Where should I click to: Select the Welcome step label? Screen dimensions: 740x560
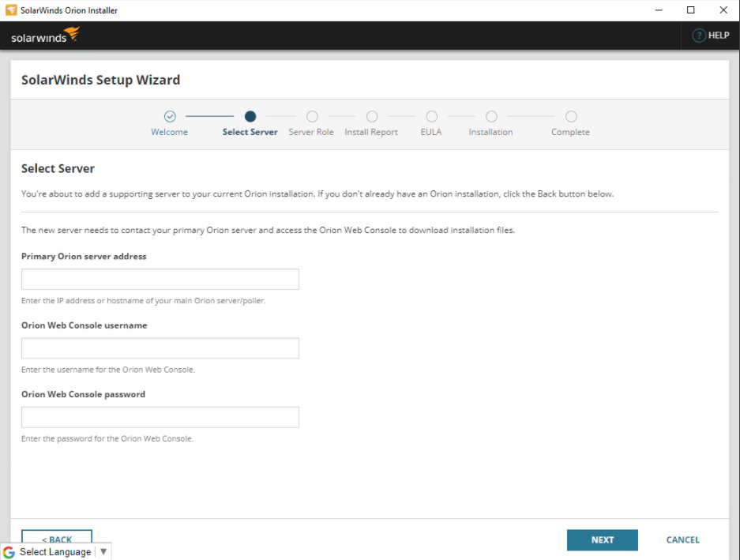(170, 132)
